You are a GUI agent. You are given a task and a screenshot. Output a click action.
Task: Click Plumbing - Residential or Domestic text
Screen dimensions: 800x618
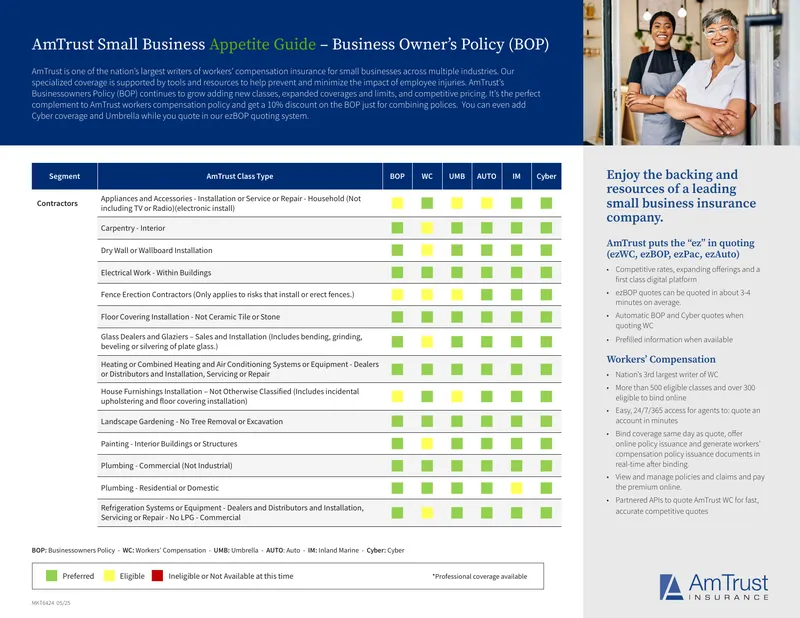pos(160,488)
